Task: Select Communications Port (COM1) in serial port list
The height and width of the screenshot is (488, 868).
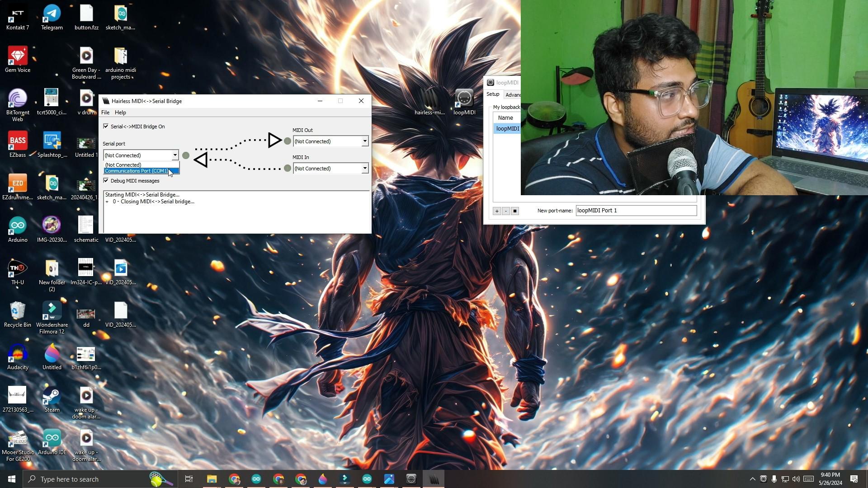Action: click(x=141, y=171)
